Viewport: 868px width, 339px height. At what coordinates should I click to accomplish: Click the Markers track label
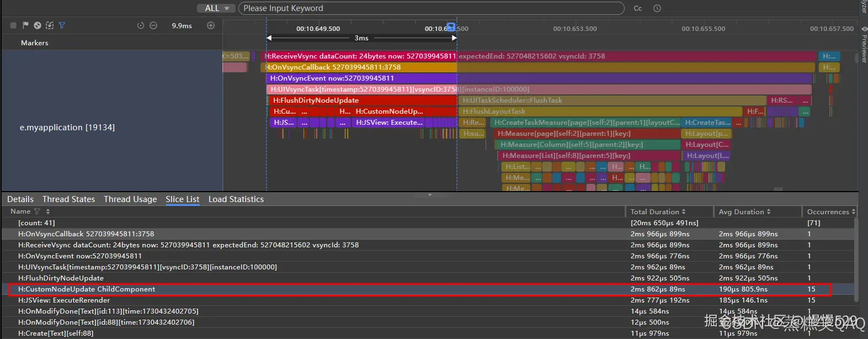tap(35, 43)
